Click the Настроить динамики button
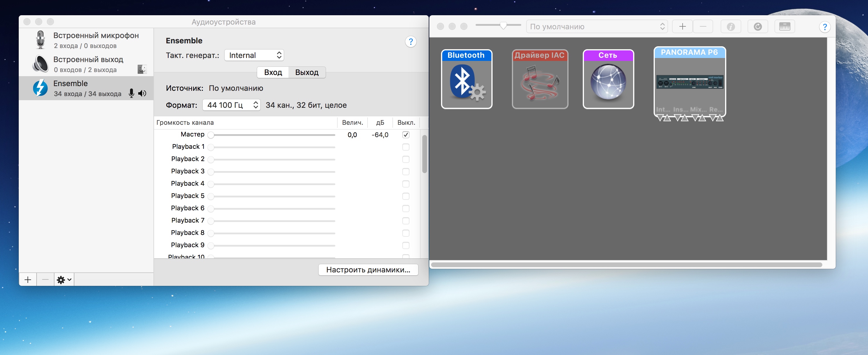The image size is (868, 355). point(368,270)
